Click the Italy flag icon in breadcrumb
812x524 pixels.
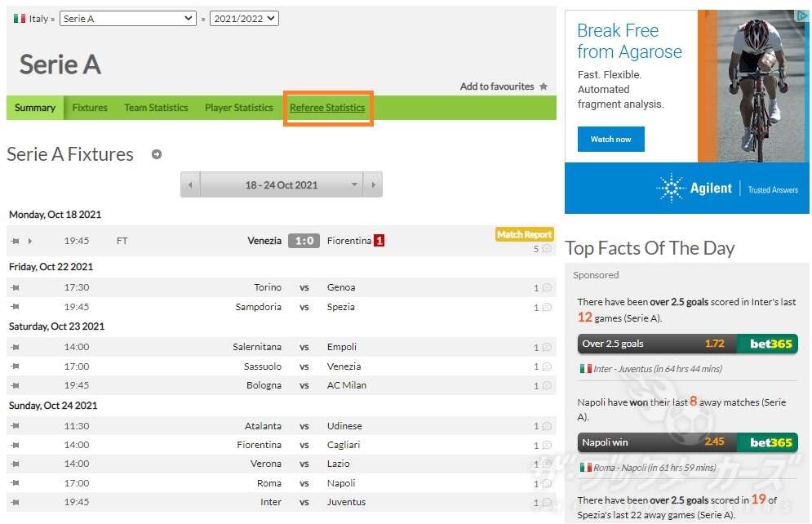(x=20, y=19)
